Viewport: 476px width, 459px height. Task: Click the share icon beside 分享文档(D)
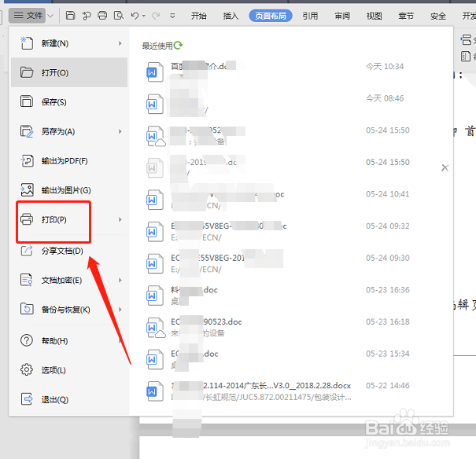coord(27,251)
